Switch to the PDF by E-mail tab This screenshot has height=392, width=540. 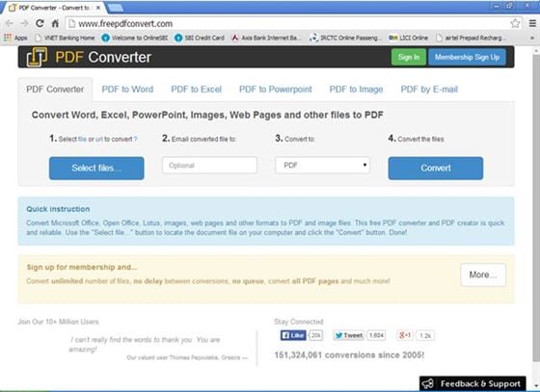[429, 90]
